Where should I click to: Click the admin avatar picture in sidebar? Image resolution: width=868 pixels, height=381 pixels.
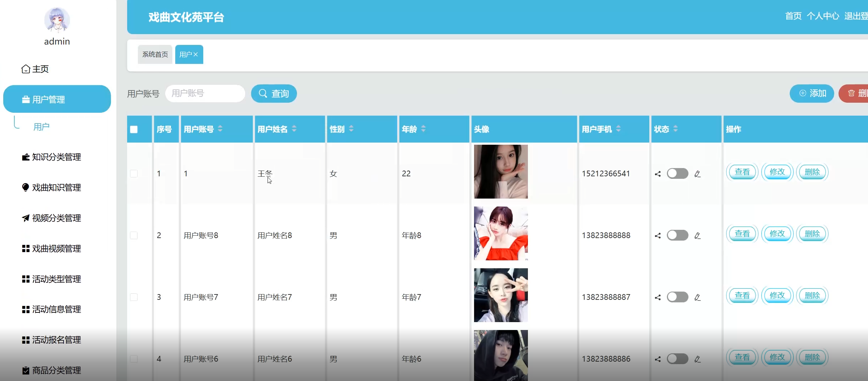tap(57, 20)
